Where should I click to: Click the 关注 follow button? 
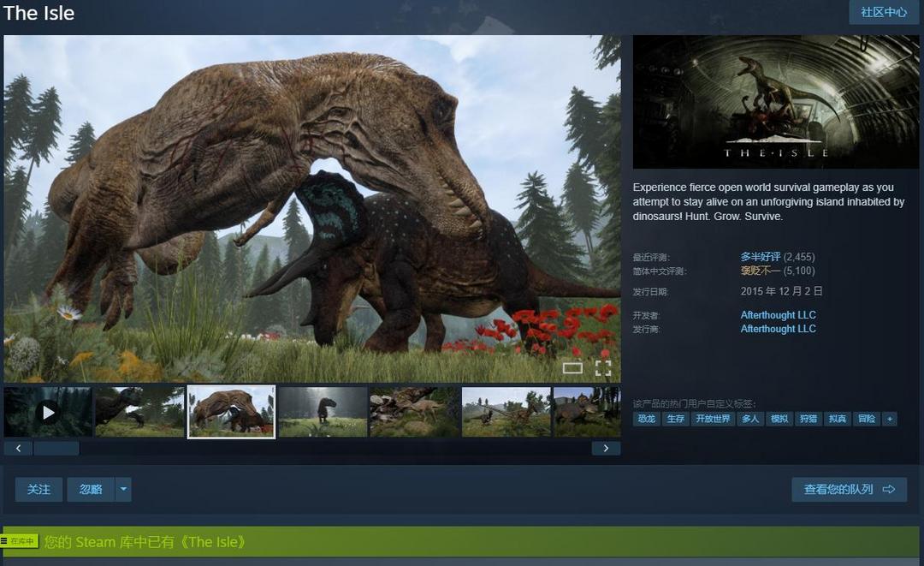click(38, 489)
